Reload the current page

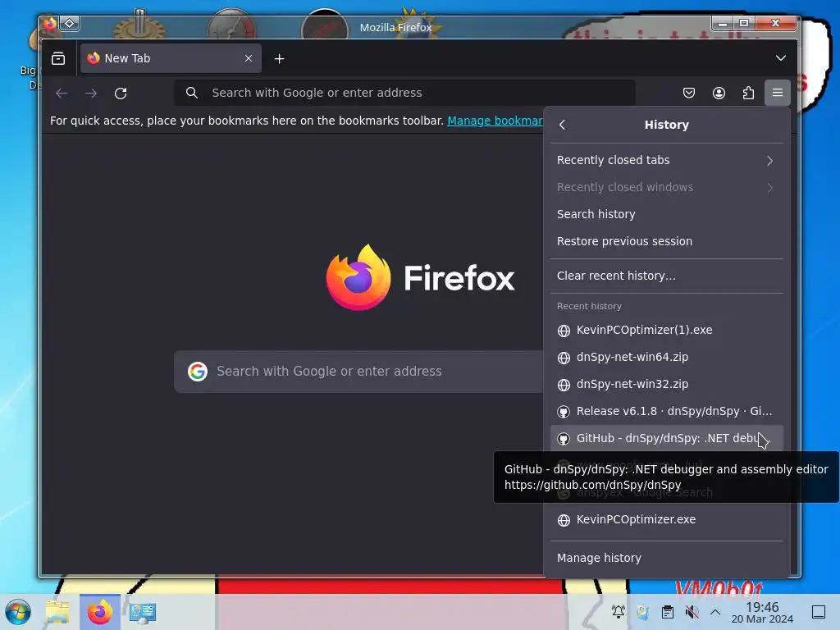121,94
